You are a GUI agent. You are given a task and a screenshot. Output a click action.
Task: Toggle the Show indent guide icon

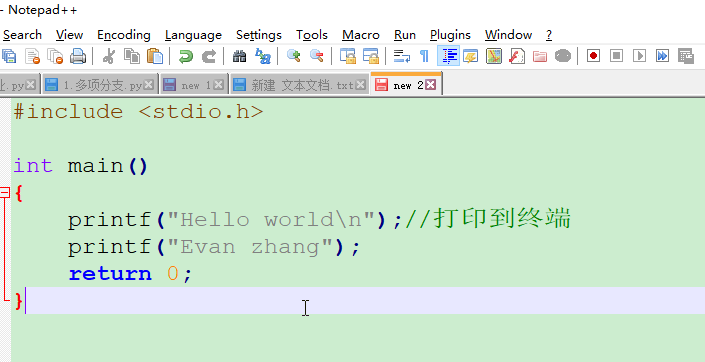coord(449,56)
